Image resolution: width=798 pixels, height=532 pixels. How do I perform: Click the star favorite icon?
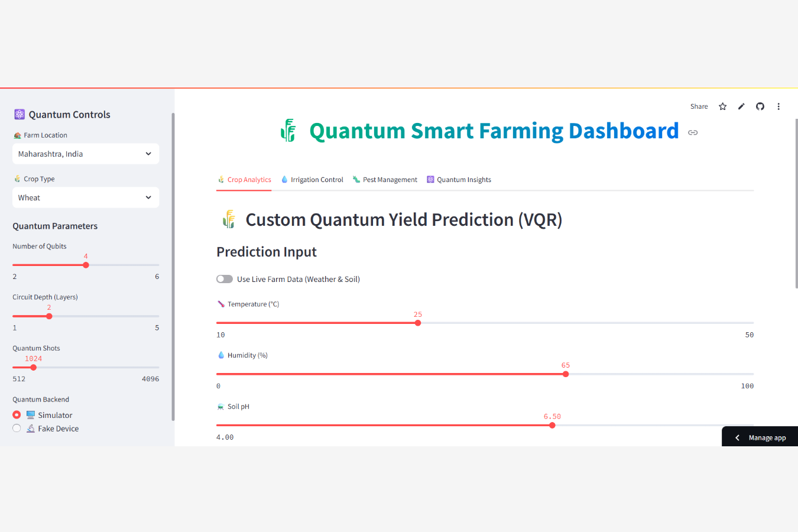(722, 106)
